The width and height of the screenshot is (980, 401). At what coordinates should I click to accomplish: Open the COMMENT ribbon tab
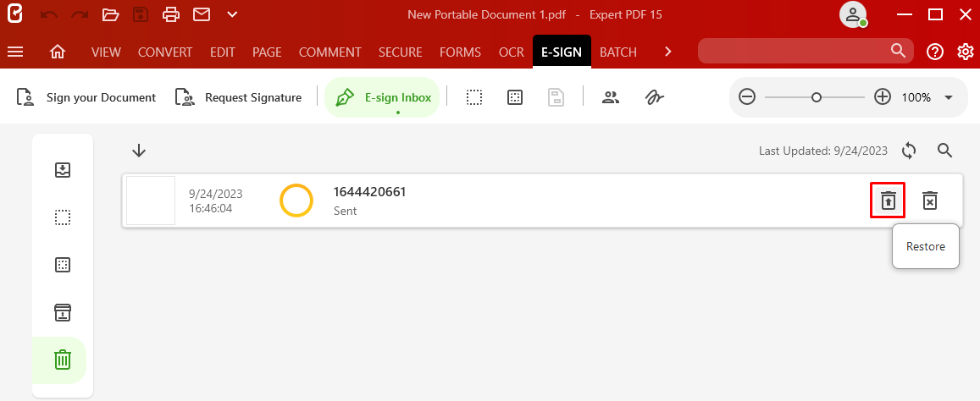click(330, 52)
